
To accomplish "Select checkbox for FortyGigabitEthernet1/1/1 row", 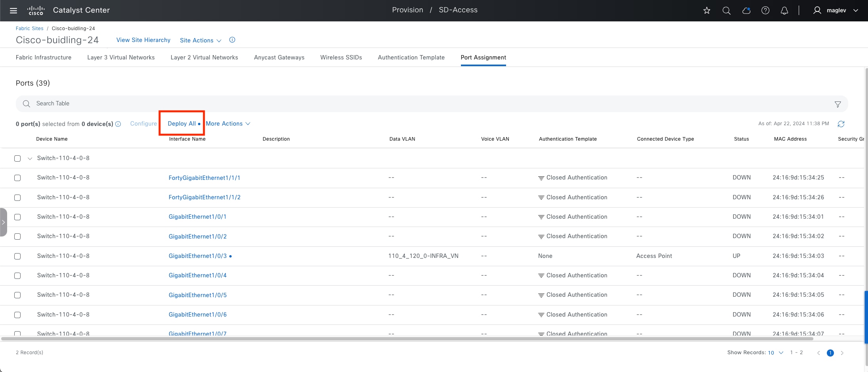I will point(17,178).
